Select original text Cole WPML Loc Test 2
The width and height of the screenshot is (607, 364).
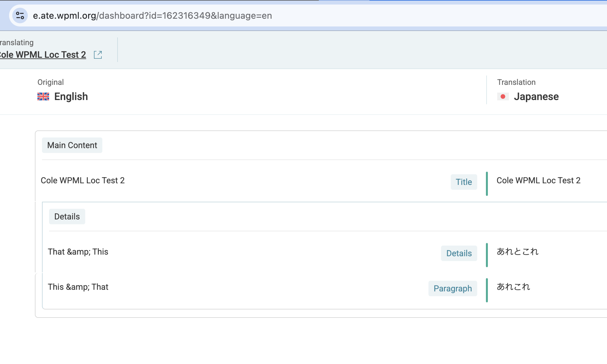pos(83,180)
